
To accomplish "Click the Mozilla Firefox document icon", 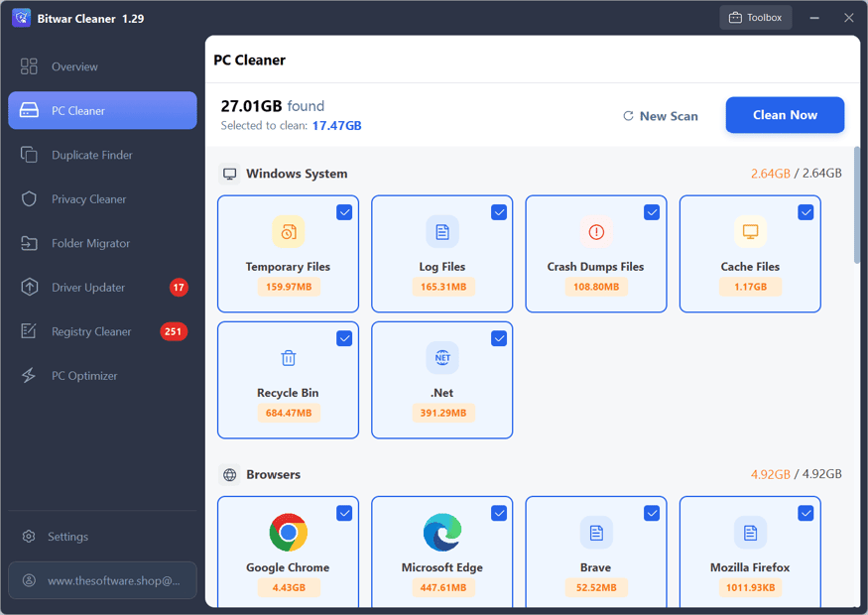I will click(750, 533).
